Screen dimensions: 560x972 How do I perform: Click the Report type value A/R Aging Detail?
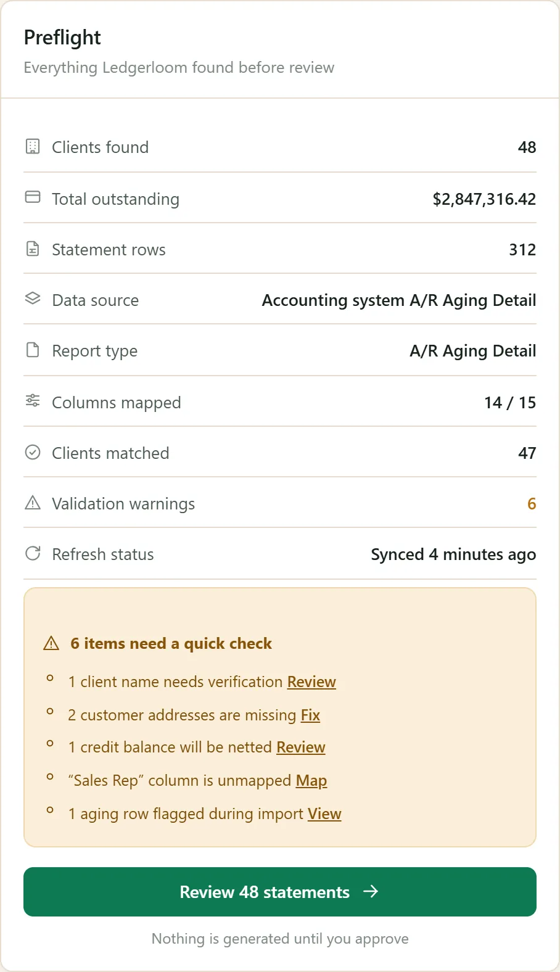pos(473,351)
